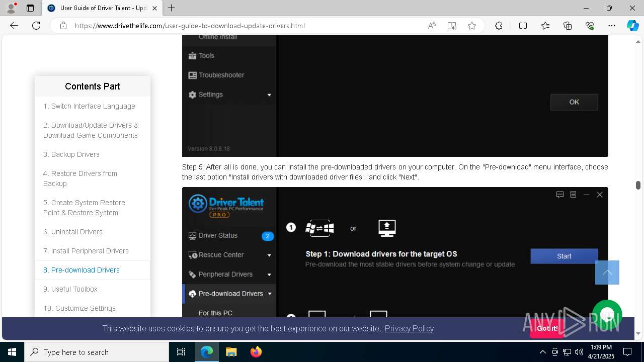Open the Copilot sidebar
The height and width of the screenshot is (362, 644).
(x=632, y=26)
